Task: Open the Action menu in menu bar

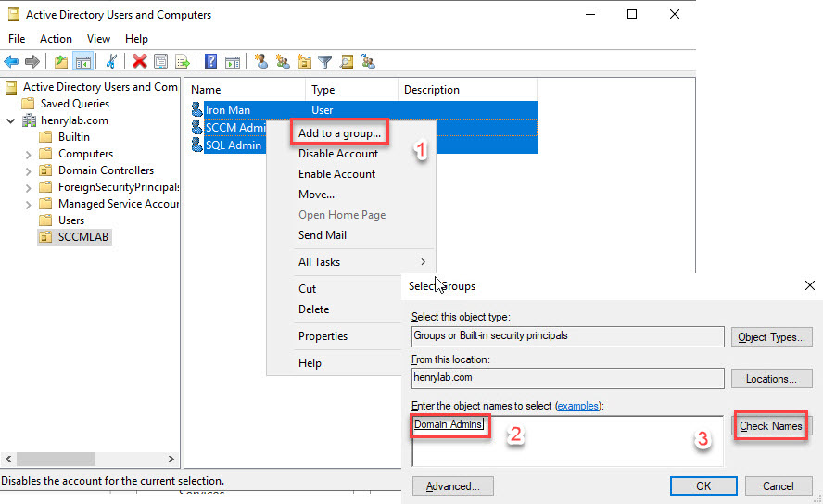Action: click(x=56, y=39)
